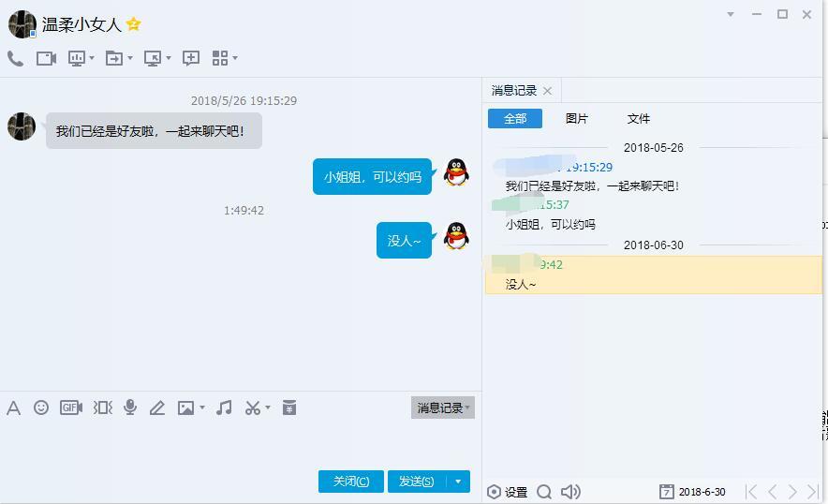The height and width of the screenshot is (504, 828).
Task: Search message history with the magnifier icon
Action: click(x=544, y=492)
